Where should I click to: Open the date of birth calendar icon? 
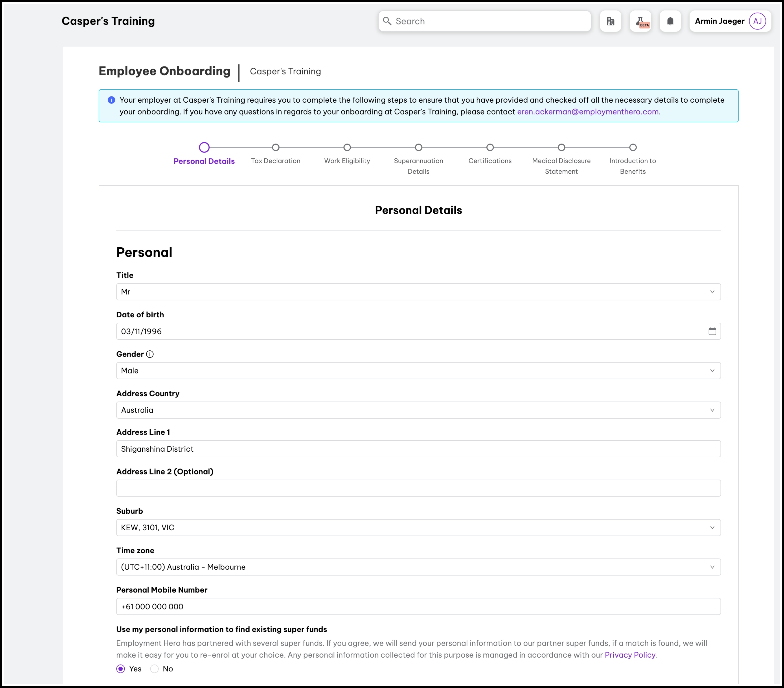coord(712,331)
